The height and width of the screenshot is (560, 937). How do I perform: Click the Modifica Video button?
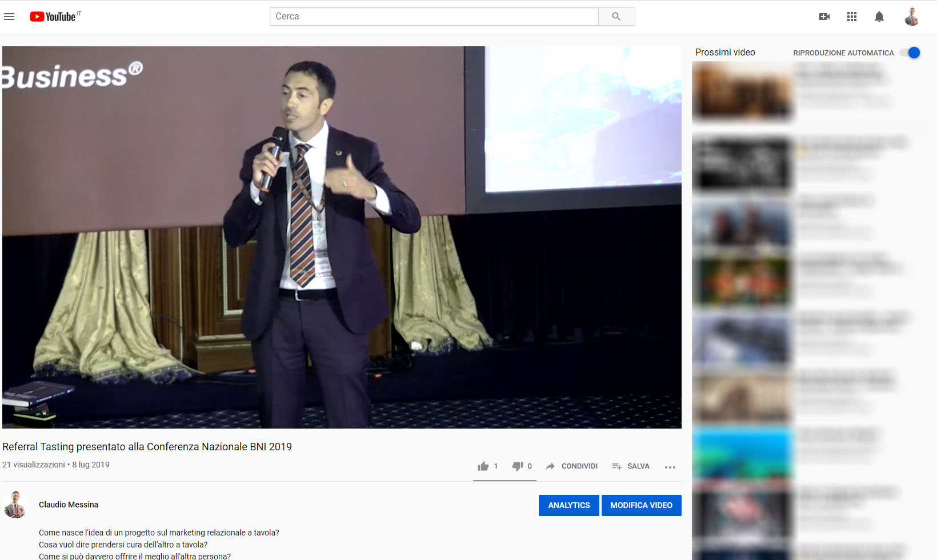pyautogui.click(x=642, y=505)
